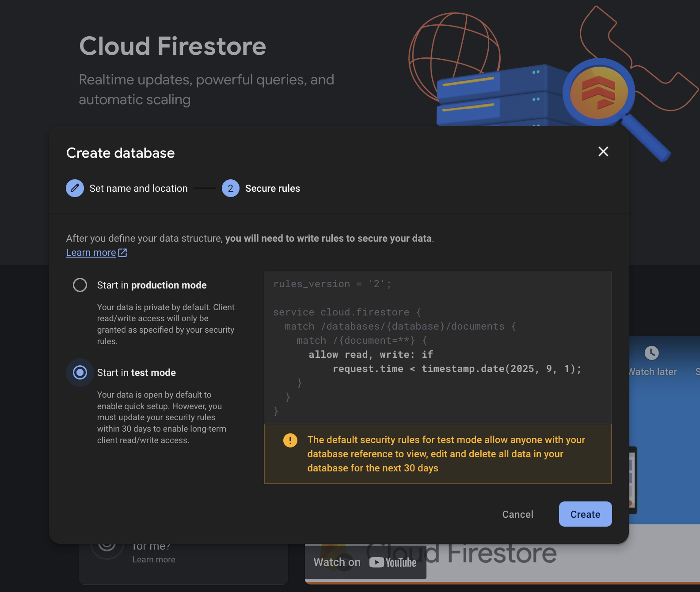Click the 'service cloud.firestore' code line
This screenshot has width=700, height=592.
tap(347, 312)
